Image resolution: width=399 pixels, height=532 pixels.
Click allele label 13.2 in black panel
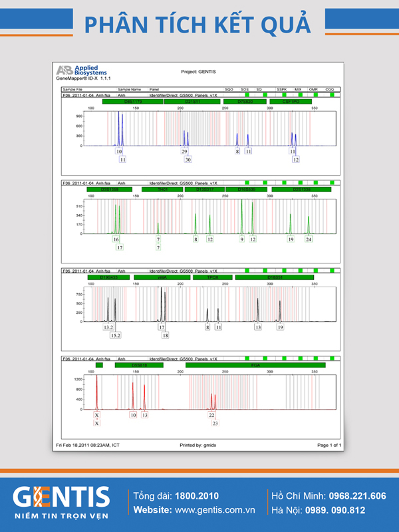108,327
